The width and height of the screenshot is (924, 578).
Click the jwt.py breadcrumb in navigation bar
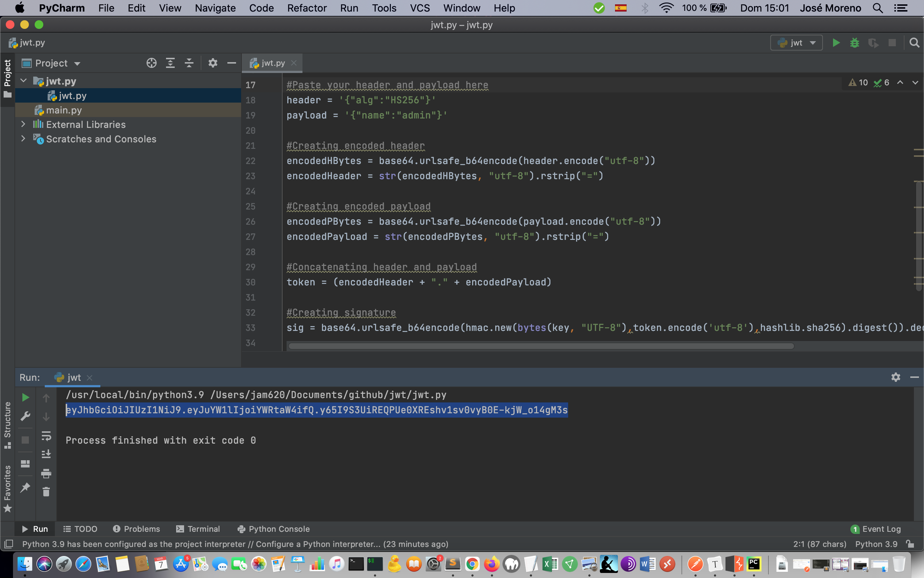tap(26, 43)
